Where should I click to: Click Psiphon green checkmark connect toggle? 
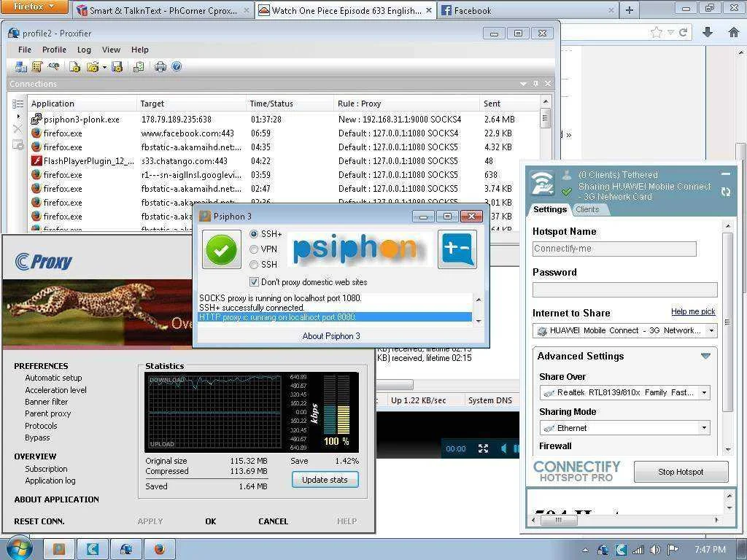pyautogui.click(x=222, y=249)
